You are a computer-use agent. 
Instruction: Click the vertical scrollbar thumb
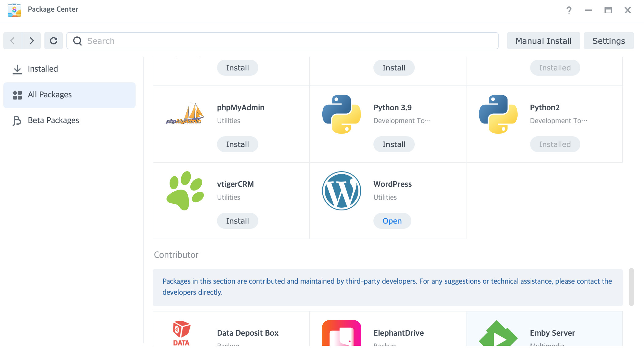[631, 287]
